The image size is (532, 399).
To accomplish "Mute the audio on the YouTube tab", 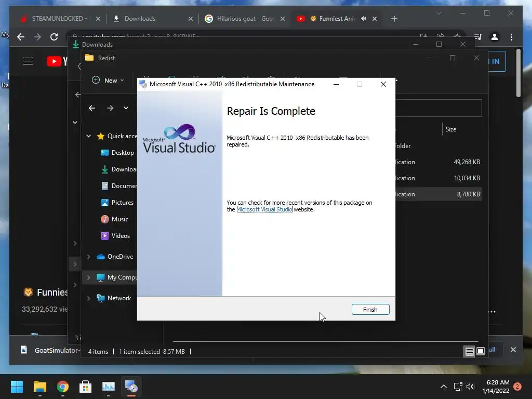I will (363, 19).
